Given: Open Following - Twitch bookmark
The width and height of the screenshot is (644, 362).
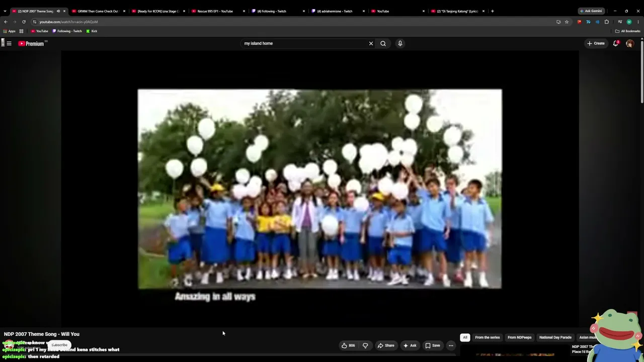Looking at the screenshot, I should pos(67,31).
